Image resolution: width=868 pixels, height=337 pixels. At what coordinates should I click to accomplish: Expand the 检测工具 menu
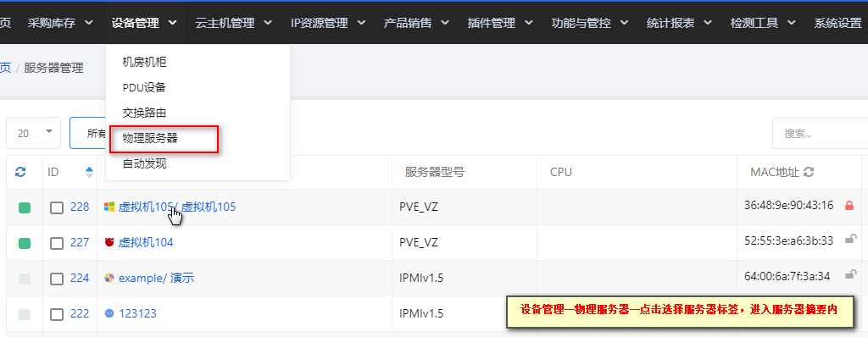click(x=764, y=23)
